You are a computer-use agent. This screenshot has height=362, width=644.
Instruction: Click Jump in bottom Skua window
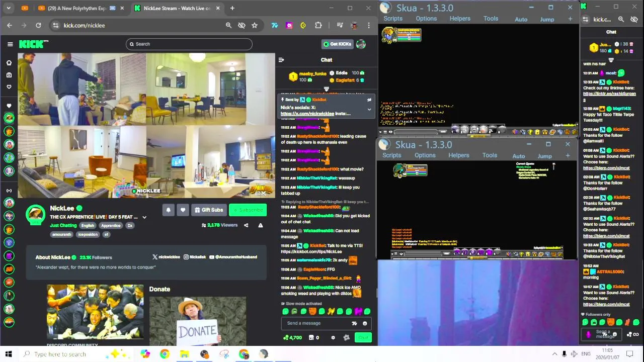pyautogui.click(x=544, y=156)
